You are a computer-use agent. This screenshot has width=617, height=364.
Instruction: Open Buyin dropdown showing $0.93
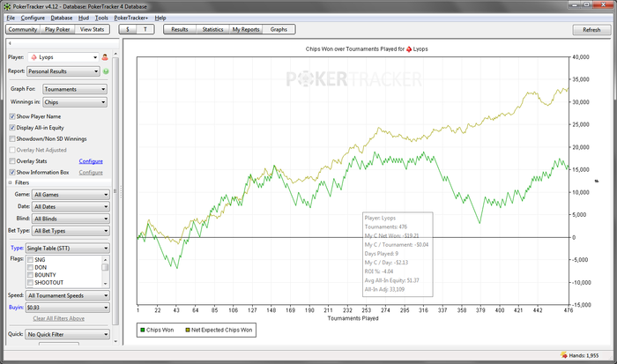coord(67,308)
